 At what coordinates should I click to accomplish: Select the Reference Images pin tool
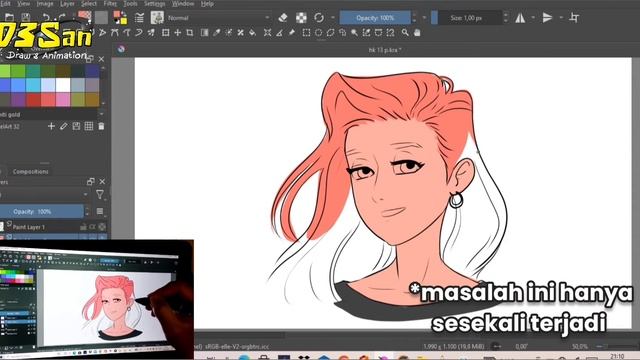tap(292, 33)
